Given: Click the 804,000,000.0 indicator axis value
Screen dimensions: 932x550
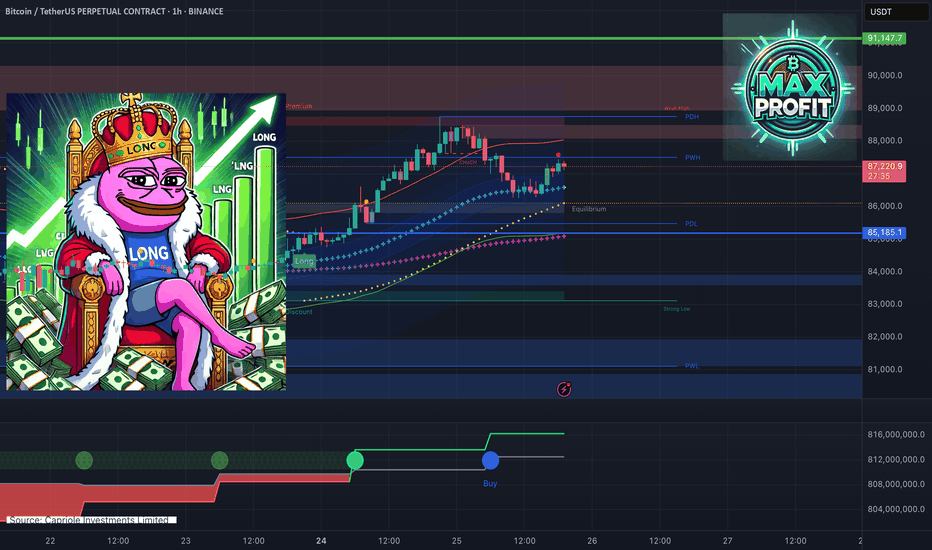Looking at the screenshot, I should click(896, 510).
